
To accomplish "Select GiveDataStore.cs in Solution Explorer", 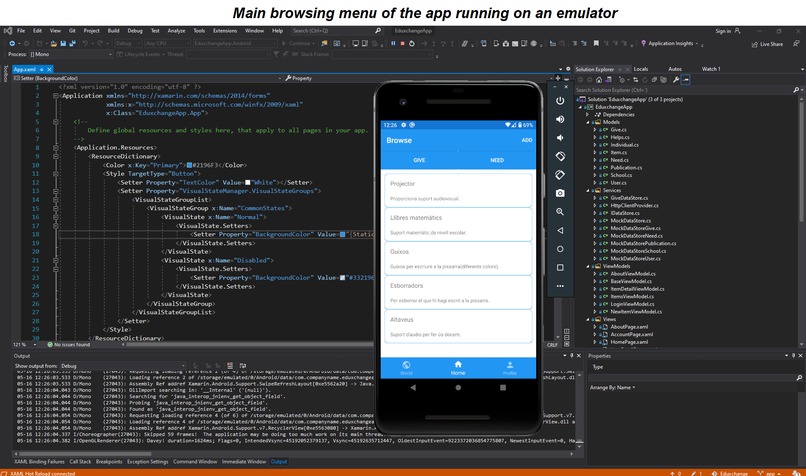I will [629, 198].
